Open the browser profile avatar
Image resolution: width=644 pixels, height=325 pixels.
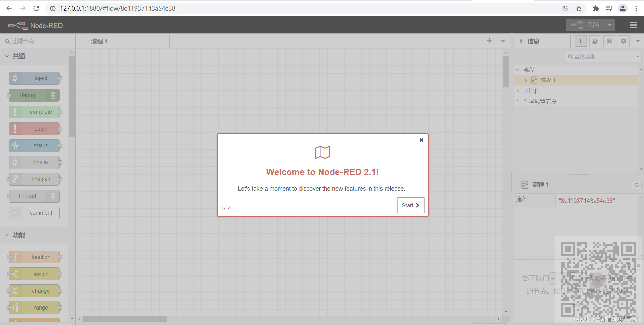[x=623, y=9]
